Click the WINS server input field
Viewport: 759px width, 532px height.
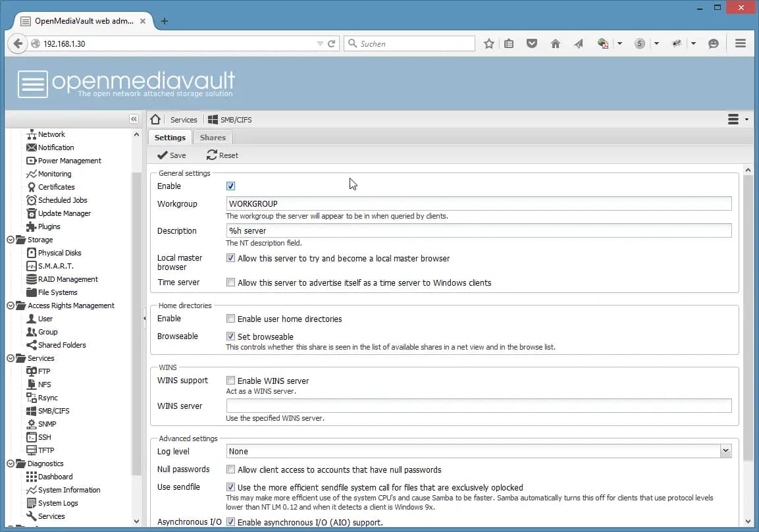point(479,406)
